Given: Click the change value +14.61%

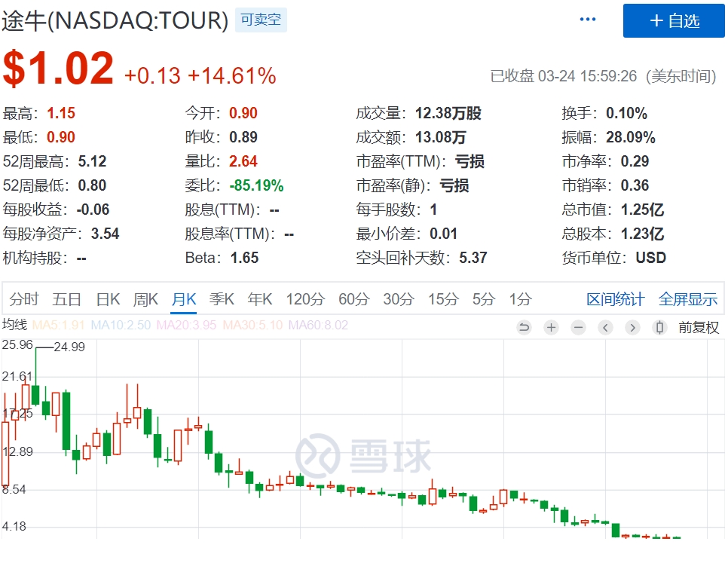Looking at the screenshot, I should [x=232, y=75].
